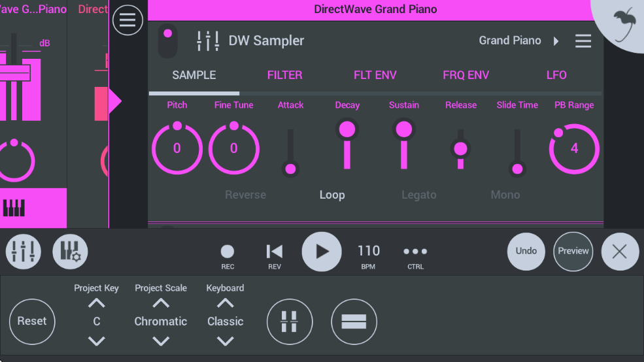Click the pink channel expand arrow
This screenshot has width=644, height=362.
click(x=114, y=101)
